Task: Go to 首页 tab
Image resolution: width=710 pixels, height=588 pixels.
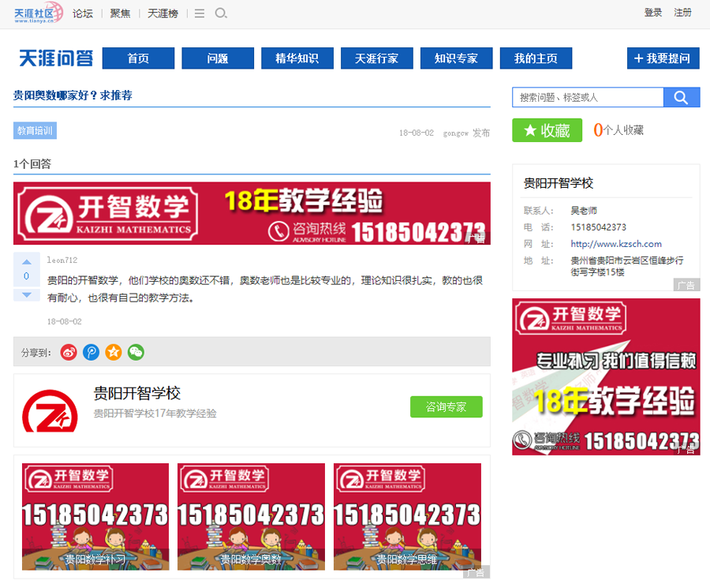Action: (x=139, y=58)
